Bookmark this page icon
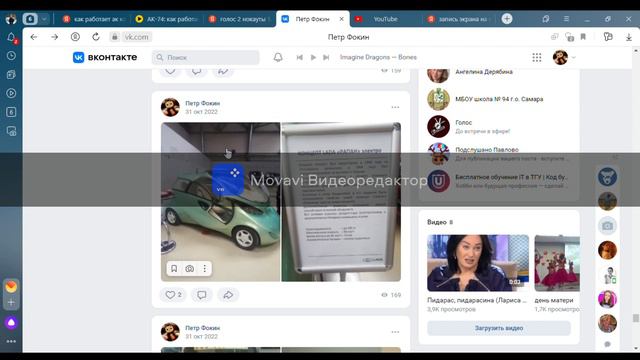 point(583,37)
